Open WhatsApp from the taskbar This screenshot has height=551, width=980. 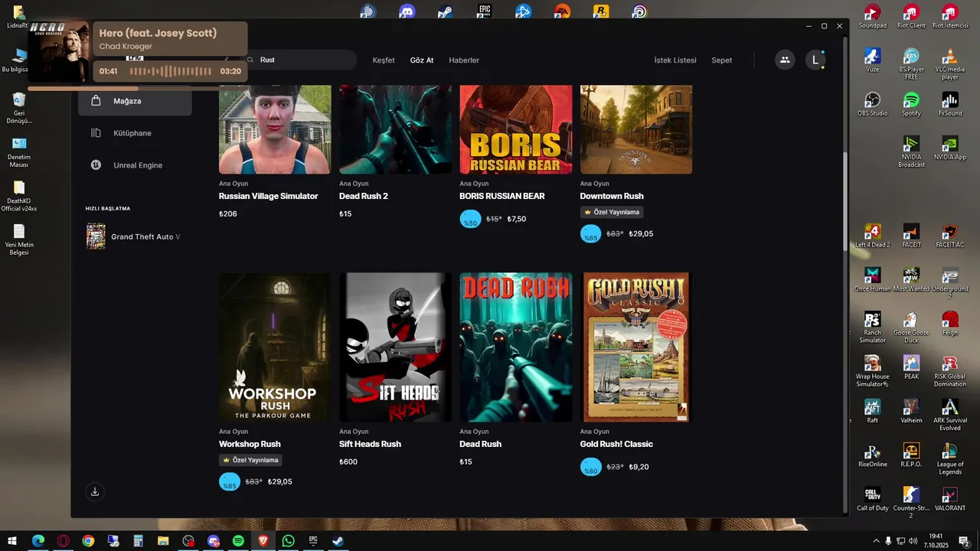[288, 540]
